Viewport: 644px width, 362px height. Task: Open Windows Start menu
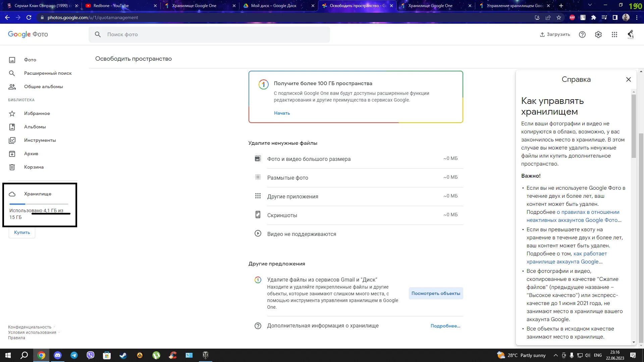[x=8, y=355]
